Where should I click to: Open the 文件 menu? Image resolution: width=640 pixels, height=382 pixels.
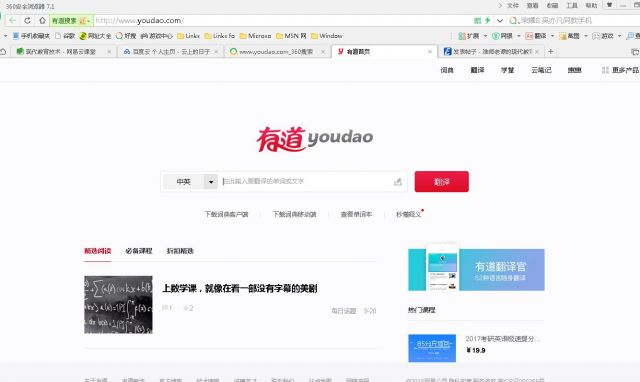(513, 5)
